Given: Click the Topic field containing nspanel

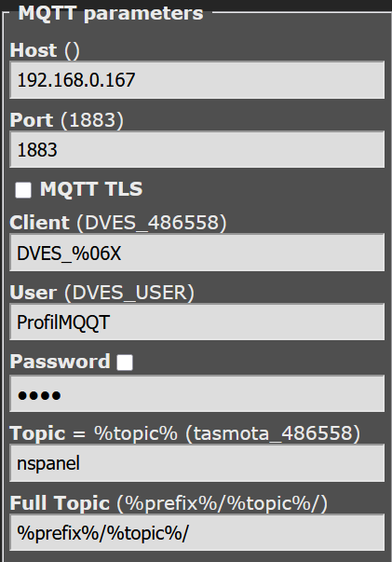Looking at the screenshot, I should click(x=196, y=463).
